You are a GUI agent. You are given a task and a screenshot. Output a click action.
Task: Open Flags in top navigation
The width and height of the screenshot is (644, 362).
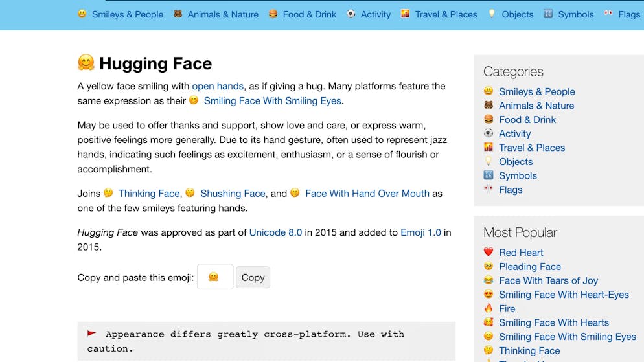tap(629, 14)
